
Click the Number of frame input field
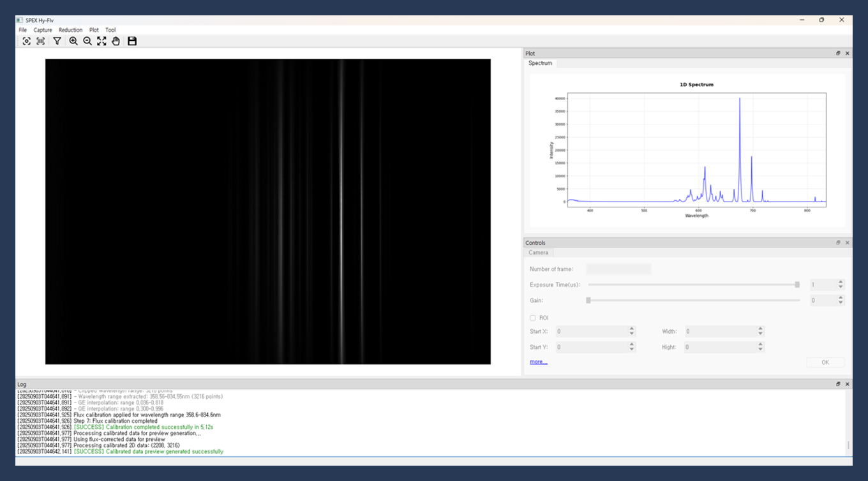click(x=618, y=269)
